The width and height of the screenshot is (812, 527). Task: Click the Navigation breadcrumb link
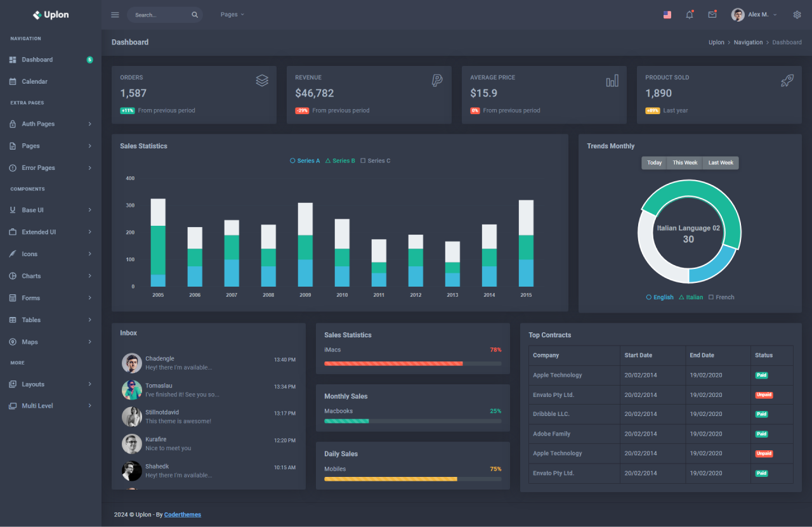tap(749, 42)
